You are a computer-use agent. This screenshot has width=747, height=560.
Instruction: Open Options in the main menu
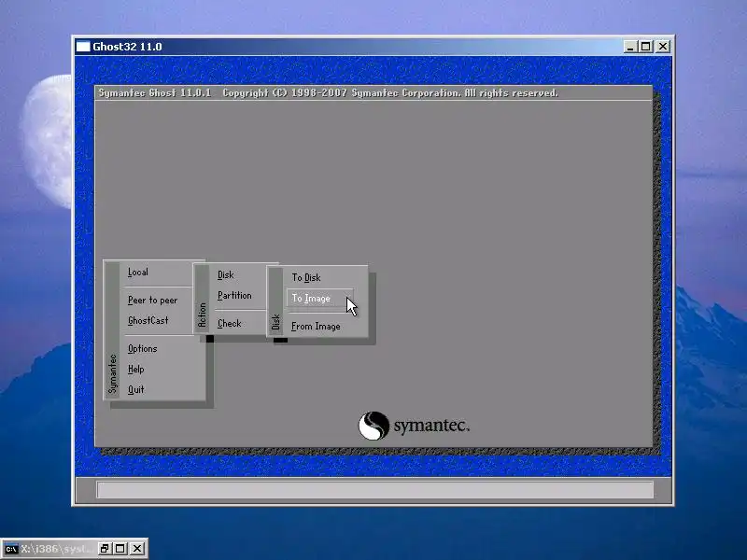pyautogui.click(x=143, y=348)
